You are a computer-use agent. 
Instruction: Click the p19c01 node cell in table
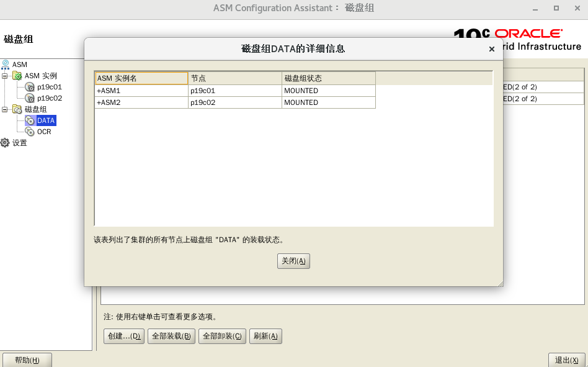click(235, 91)
